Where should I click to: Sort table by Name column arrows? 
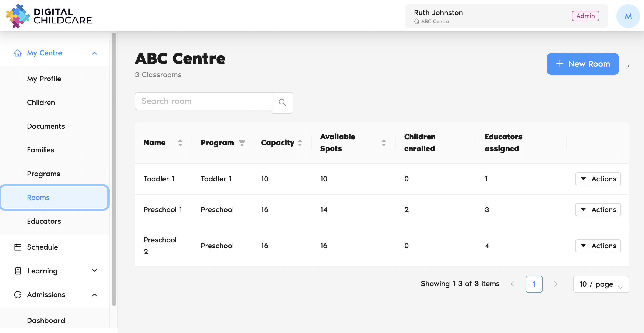coord(180,142)
